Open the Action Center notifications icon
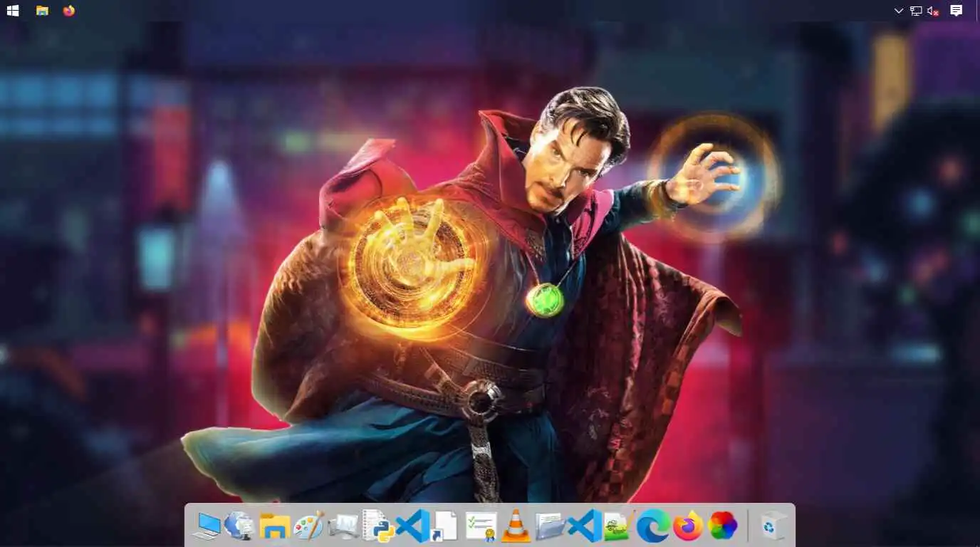The height and width of the screenshot is (547, 980). pos(956,11)
